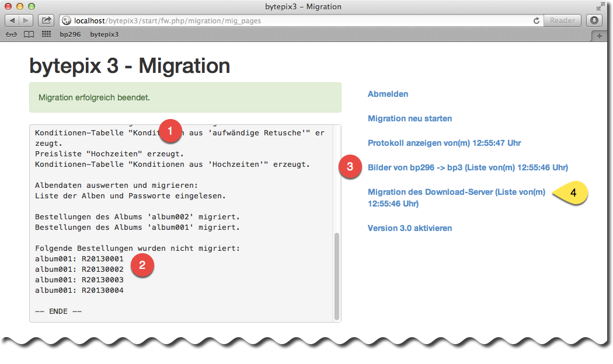Viewport: 613px width, 364px height.
Task: Click the Reader button in the address bar
Action: coord(562,20)
